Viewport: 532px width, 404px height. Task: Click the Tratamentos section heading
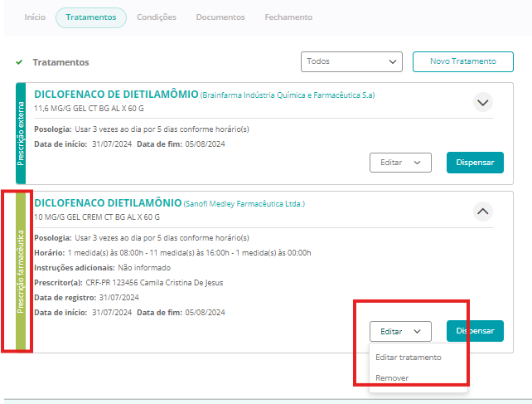coord(60,62)
